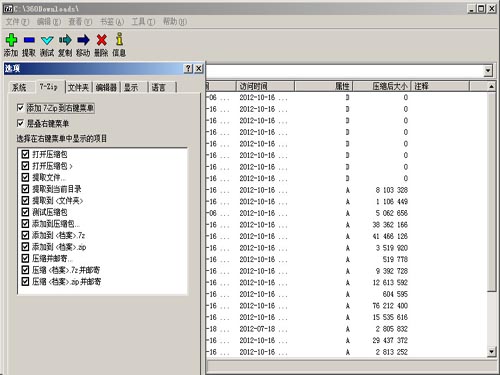Sort by 压缩后大小 column header
Viewport: 500px width, 375px height.
(x=382, y=86)
